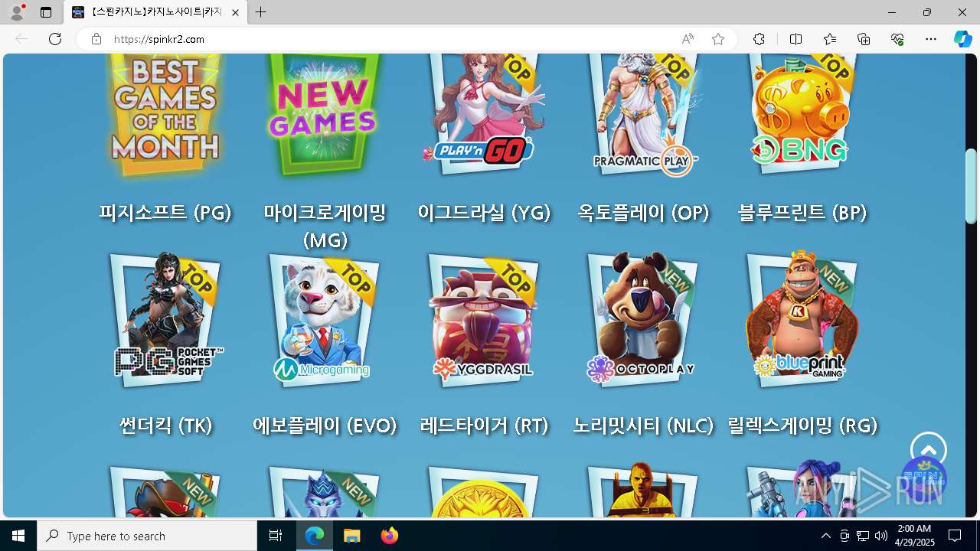Open the volume control in the tray

880,536
